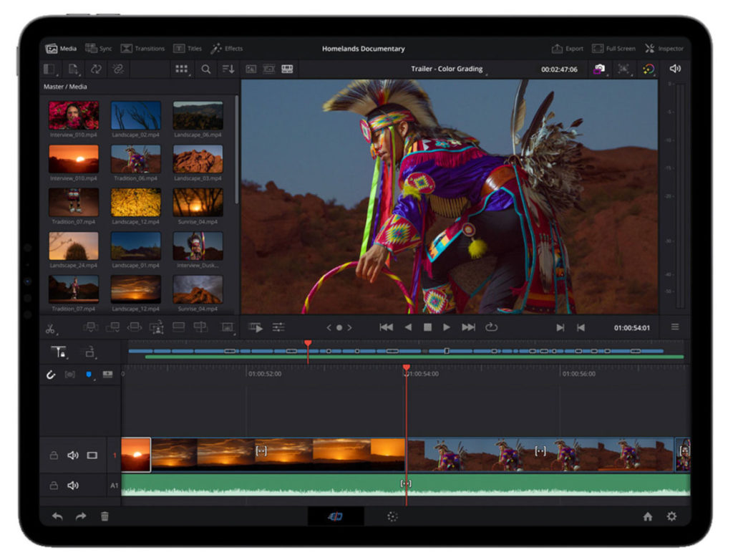The width and height of the screenshot is (733, 560).
Task: Switch to the Effects tab
Action: pyautogui.click(x=228, y=48)
